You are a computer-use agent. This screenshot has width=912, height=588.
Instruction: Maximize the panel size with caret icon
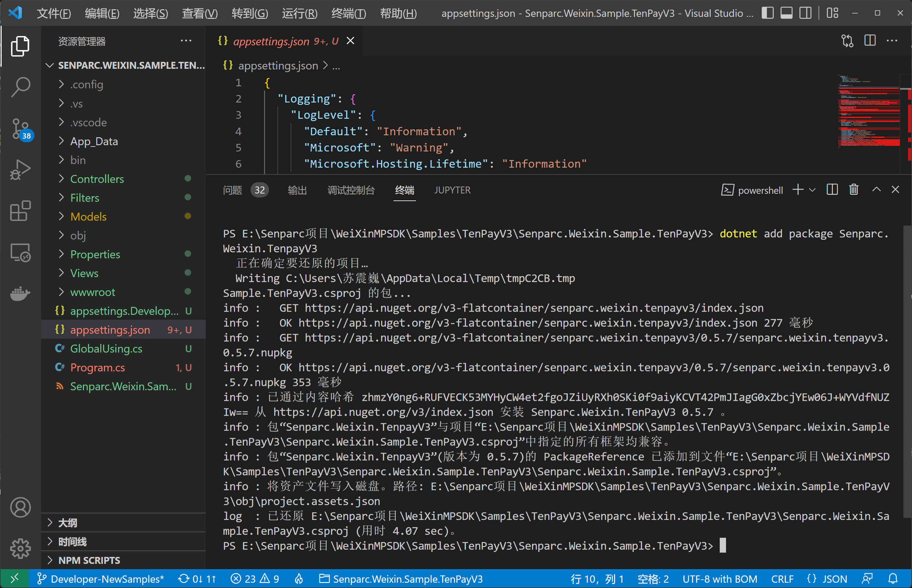tap(877, 190)
